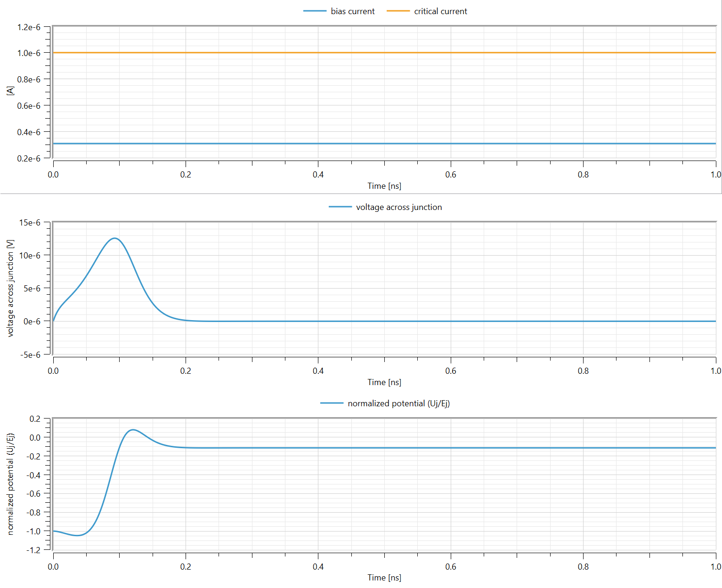Click the peak of the junction voltage curve

114,238
